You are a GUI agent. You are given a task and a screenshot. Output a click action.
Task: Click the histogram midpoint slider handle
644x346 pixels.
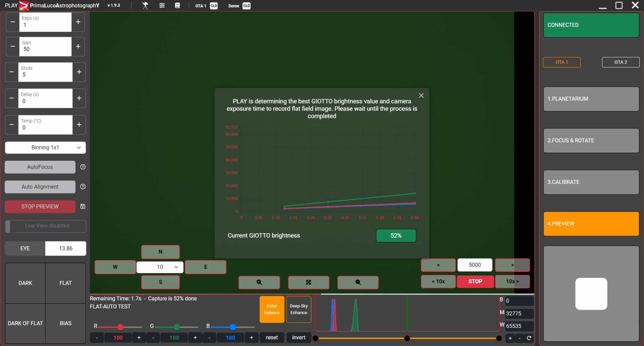pyautogui.click(x=407, y=338)
